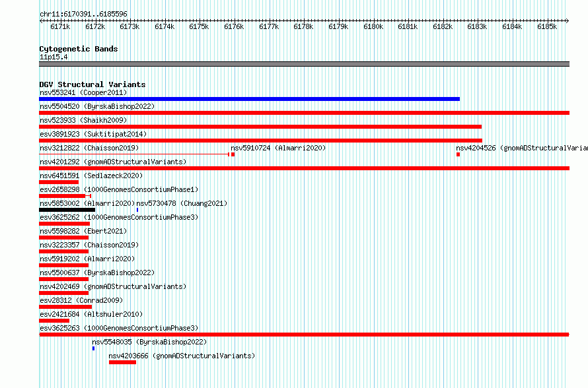Click the Cytogenetic Bands track title
The height and width of the screenshot is (388, 588).
(x=79, y=49)
